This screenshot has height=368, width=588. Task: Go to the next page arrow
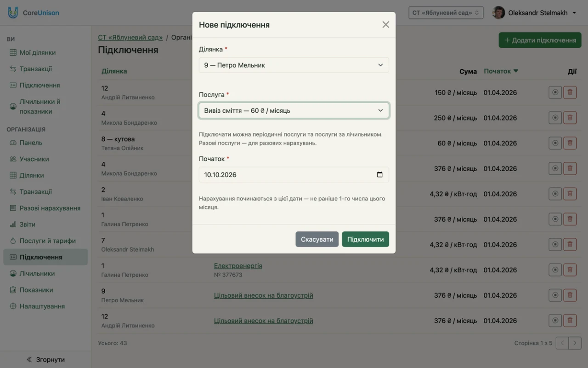pos(575,343)
